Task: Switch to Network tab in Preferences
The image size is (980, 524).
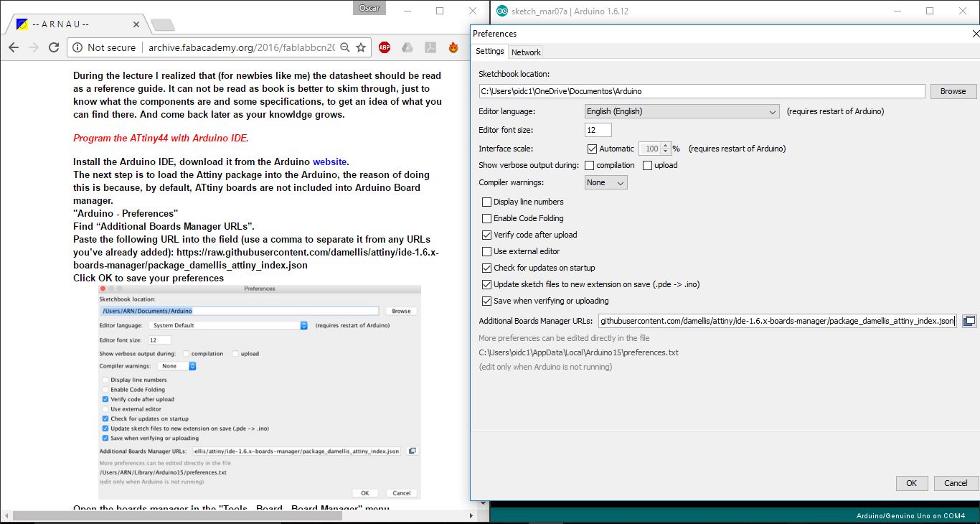Action: [x=526, y=52]
